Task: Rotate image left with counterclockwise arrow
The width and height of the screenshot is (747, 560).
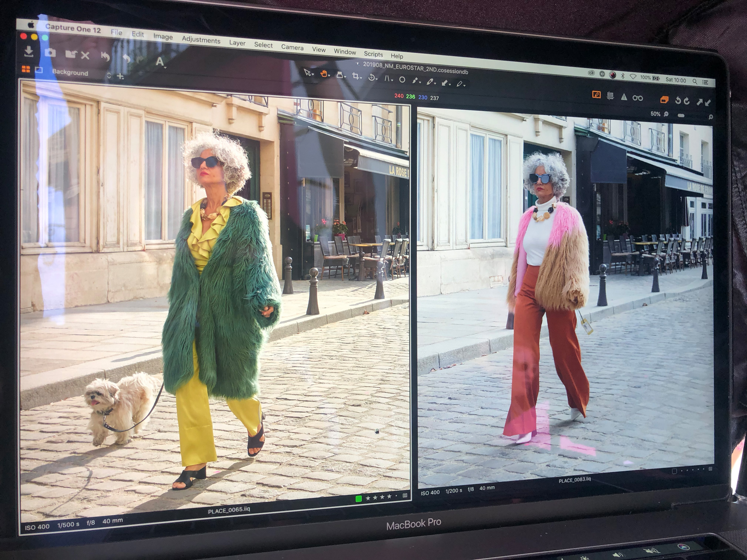Action: click(x=677, y=101)
